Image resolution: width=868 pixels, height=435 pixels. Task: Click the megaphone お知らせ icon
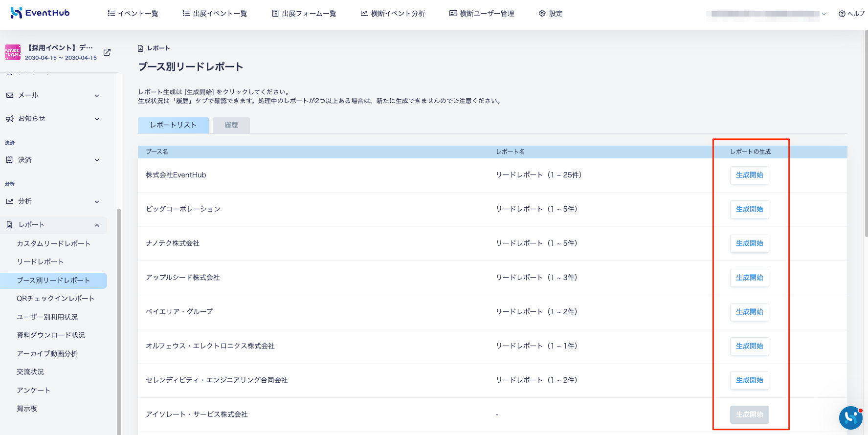10,119
